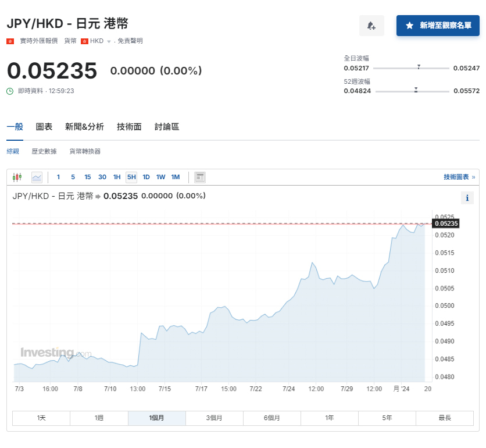Switch to the 技術面 tab

(129, 126)
